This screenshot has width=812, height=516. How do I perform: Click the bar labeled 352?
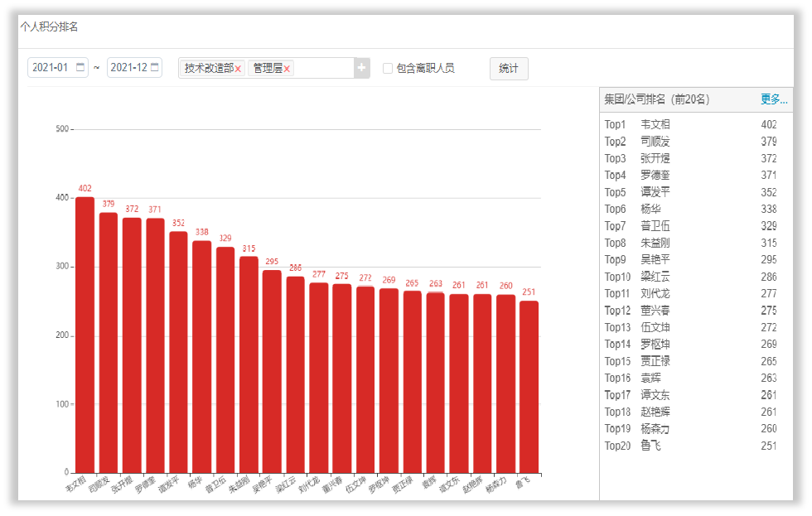(179, 353)
